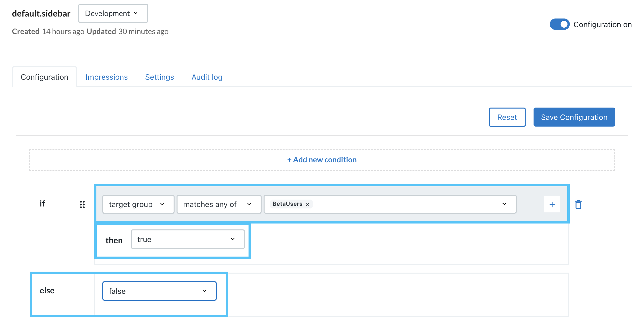644x336 pixels.
Task: Open the else value dropdown showing false
Action: [x=159, y=291]
